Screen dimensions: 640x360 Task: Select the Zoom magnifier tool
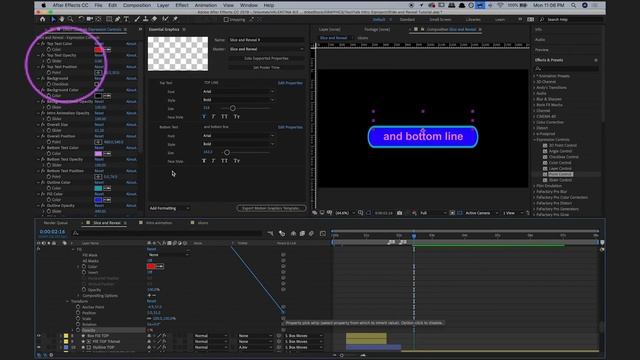[x=71, y=19]
